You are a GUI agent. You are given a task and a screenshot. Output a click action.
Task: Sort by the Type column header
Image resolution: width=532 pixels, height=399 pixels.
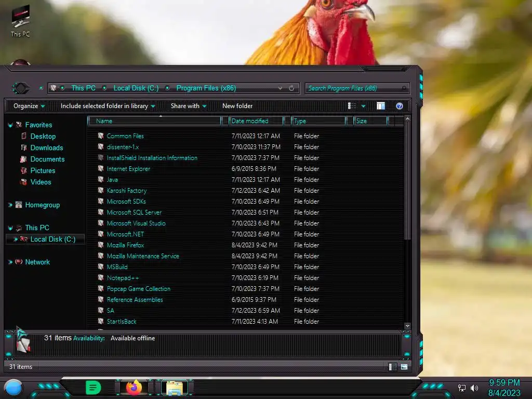318,121
